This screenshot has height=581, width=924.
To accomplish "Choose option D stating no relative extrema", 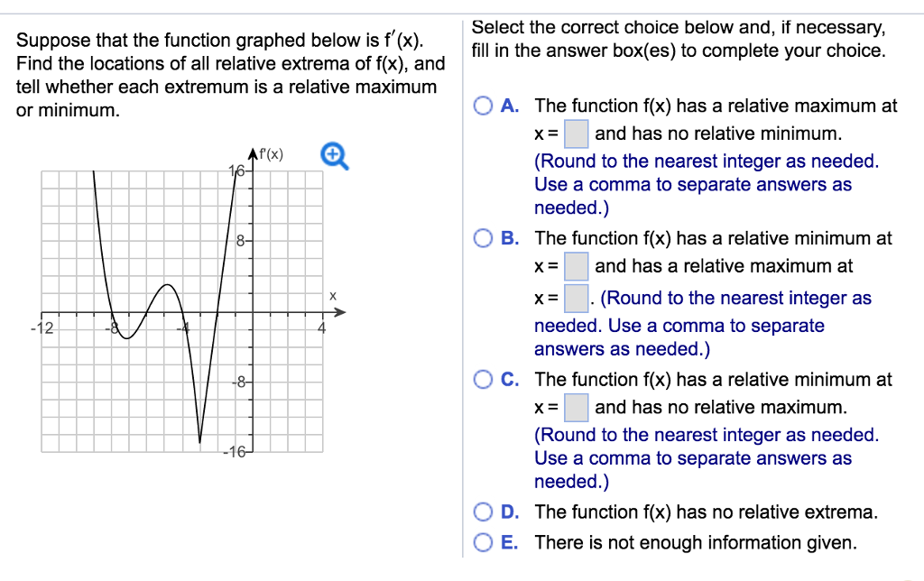I will pyautogui.click(x=483, y=512).
